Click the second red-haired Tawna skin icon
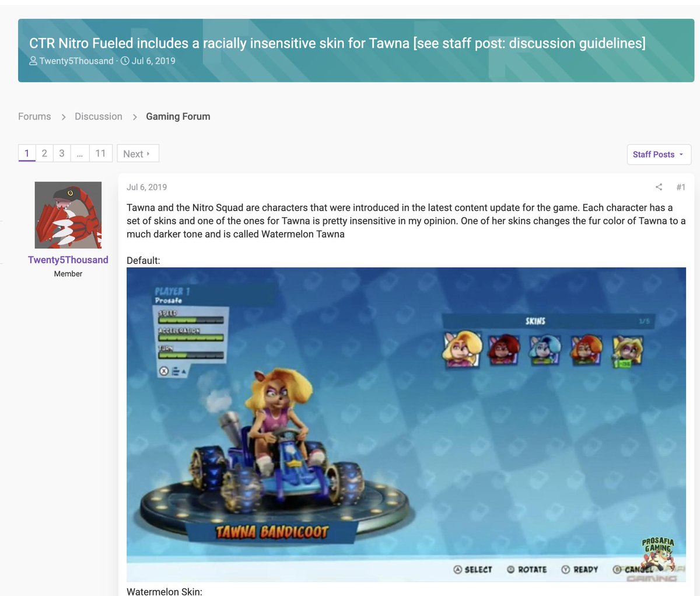Screen dimensions: 700x596 click(505, 349)
